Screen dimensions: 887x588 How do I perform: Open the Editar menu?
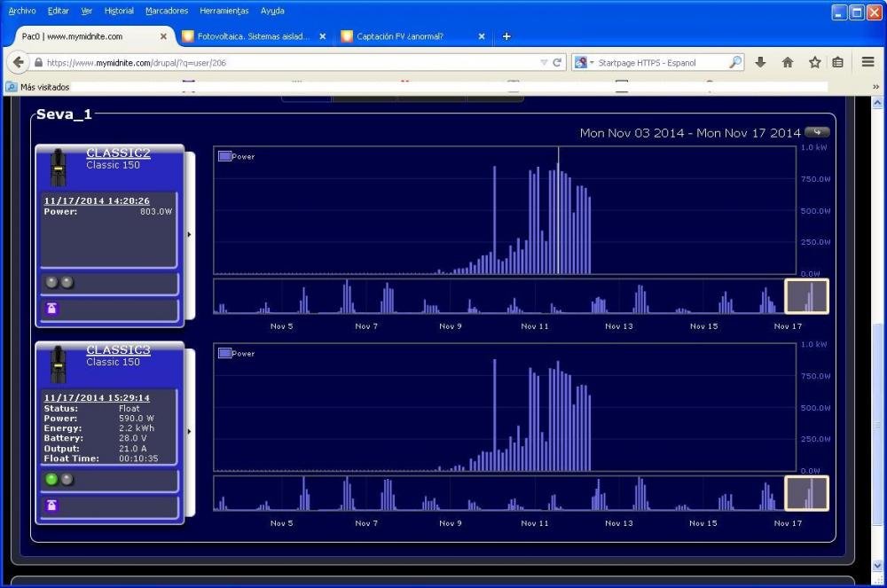(59, 11)
